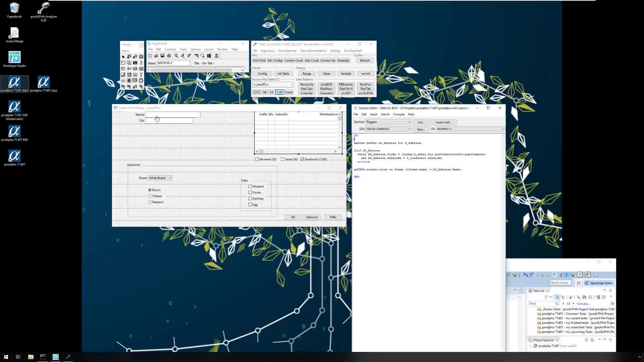Select the spin-button widget in the Palette
Viewport: 644px width, 362px height.
(x=129, y=81)
